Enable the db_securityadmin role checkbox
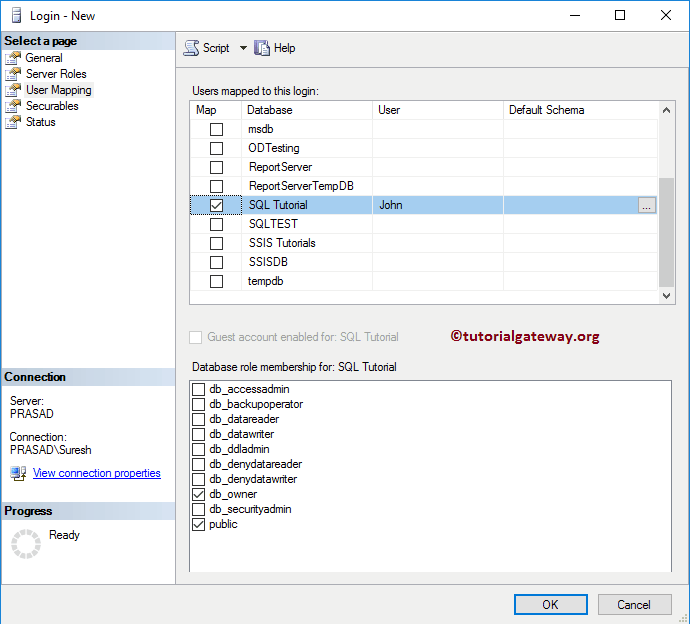Viewport: 690px width, 624px height. (x=198, y=509)
